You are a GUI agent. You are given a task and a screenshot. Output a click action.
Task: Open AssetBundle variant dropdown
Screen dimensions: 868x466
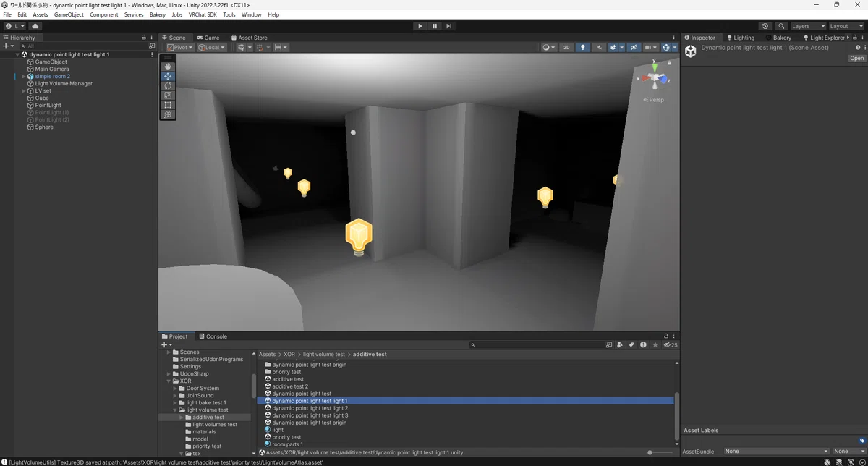pos(848,452)
